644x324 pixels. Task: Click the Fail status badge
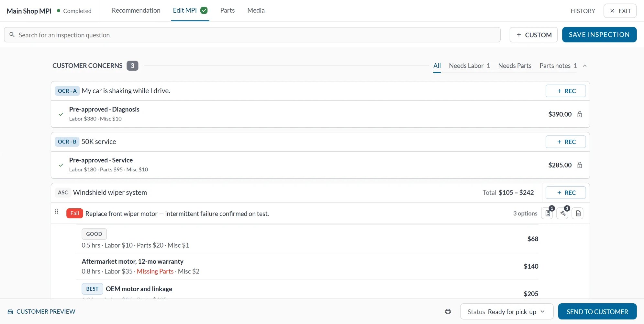pyautogui.click(x=75, y=213)
